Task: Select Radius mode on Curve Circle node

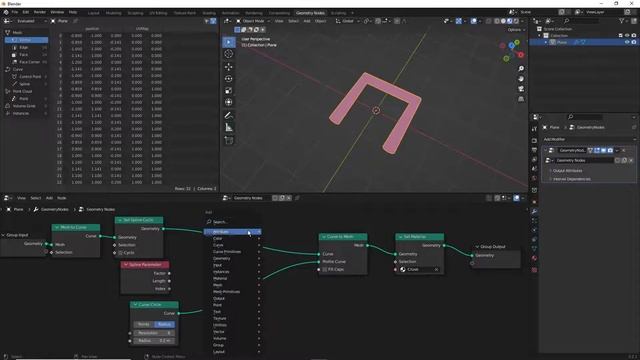Action: (x=164, y=324)
